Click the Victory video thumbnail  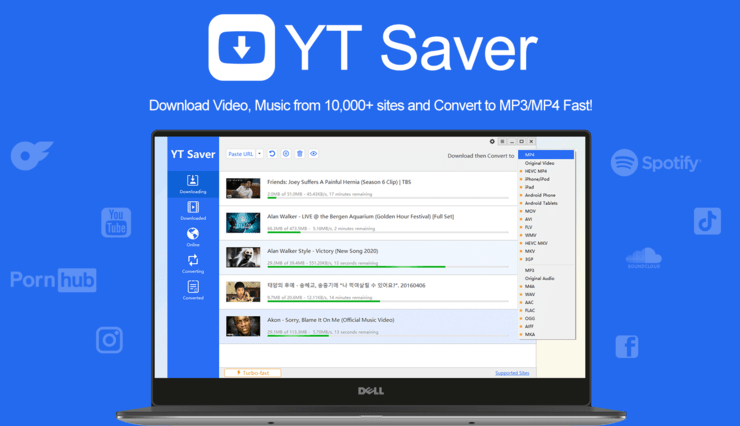(243, 258)
